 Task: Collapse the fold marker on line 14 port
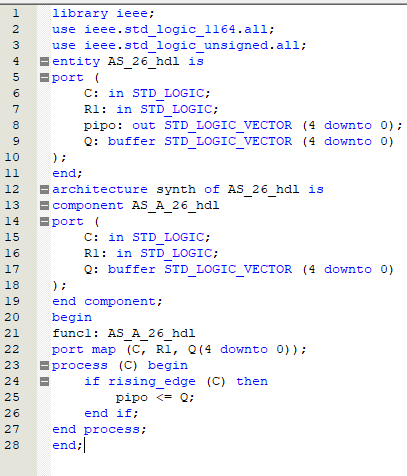[44, 221]
